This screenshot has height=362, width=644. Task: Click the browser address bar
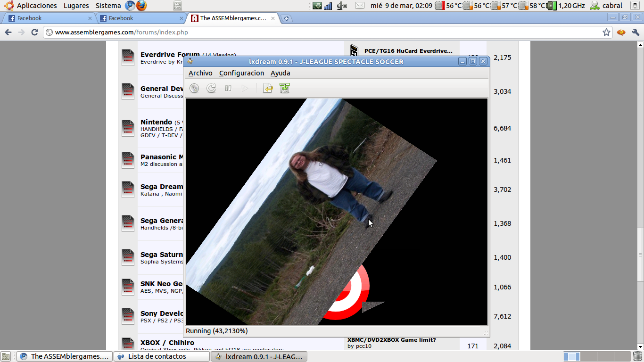tap(328, 33)
